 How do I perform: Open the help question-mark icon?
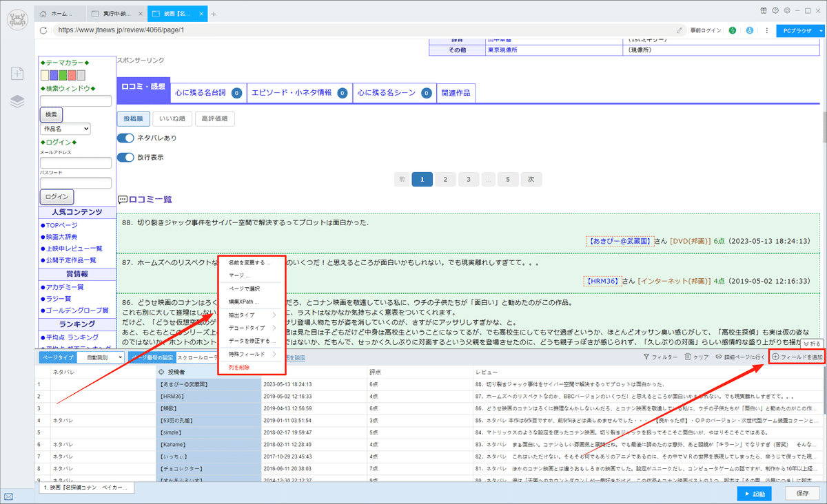pyautogui.click(x=775, y=10)
